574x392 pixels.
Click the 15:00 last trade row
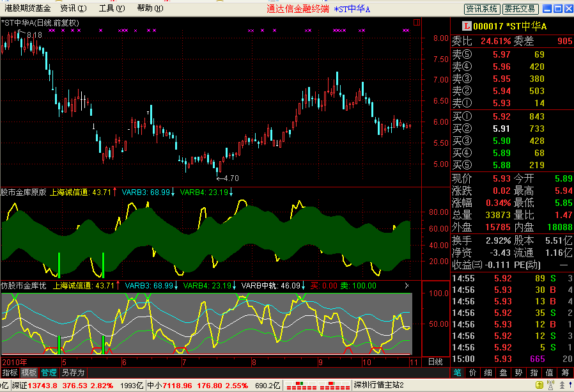click(x=512, y=359)
